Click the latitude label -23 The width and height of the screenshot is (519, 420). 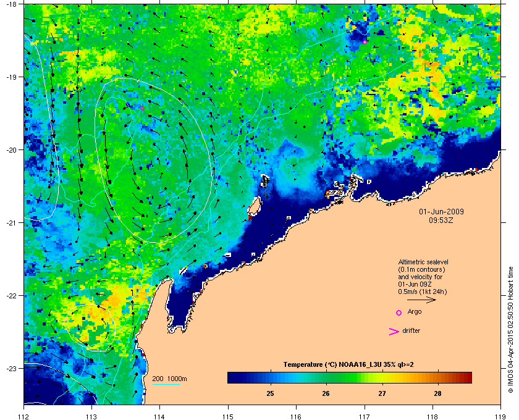click(x=11, y=368)
